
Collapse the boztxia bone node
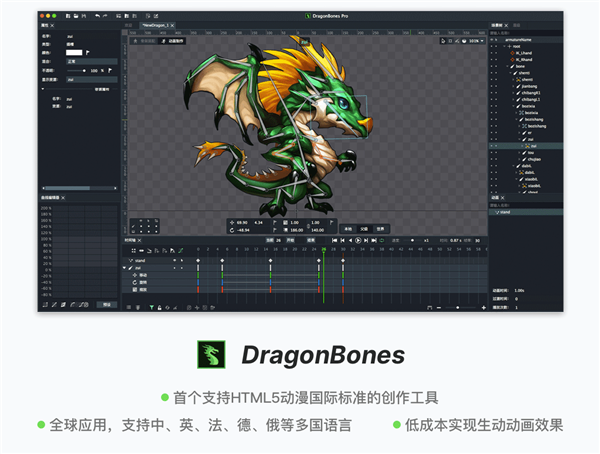(x=514, y=106)
